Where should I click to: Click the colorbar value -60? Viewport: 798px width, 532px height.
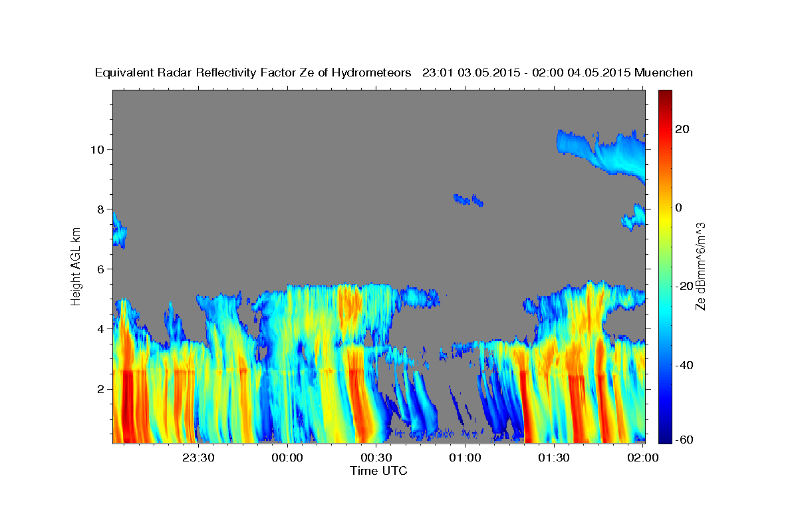pos(684,440)
